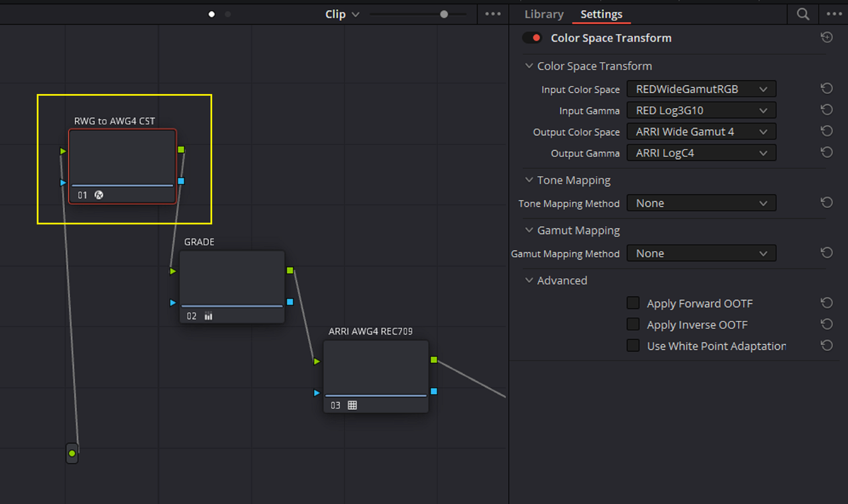Open Output Gamma ARRI LogC4 dropdown
The width and height of the screenshot is (848, 504).
click(x=702, y=152)
